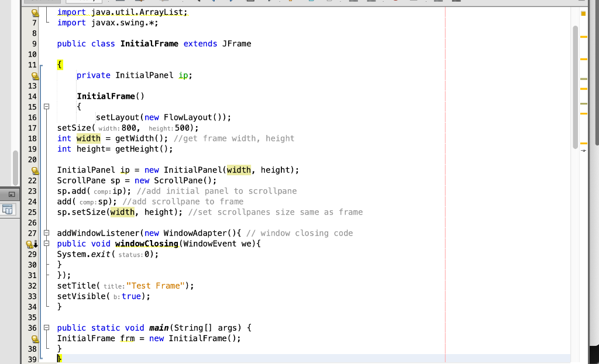
Task: Click the highlighted word width on line 18
Action: (x=88, y=138)
